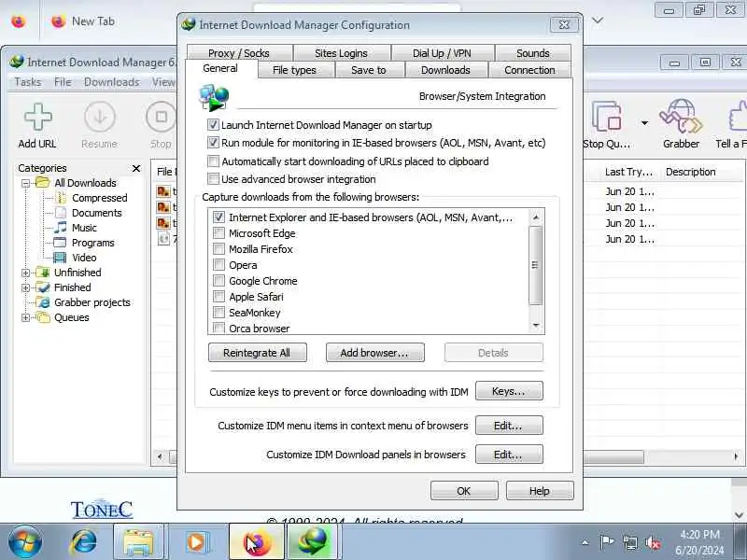Switch to the Sites Logins tab
The height and width of the screenshot is (560, 747).
pos(341,53)
